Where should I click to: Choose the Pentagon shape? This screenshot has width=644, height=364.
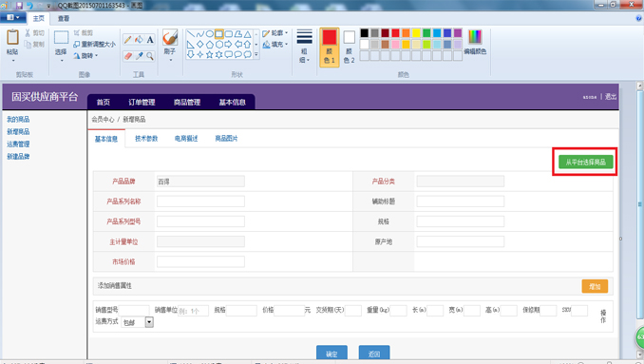[210, 44]
